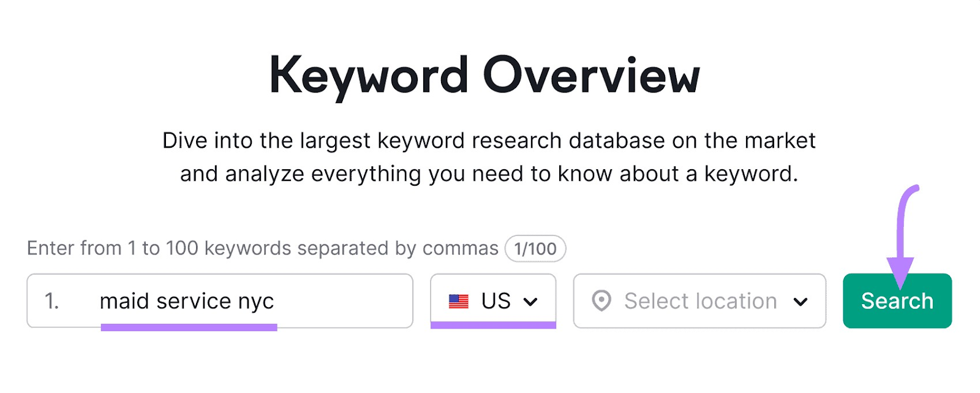Click the chevron beside the US flag
Viewport: 980px width, 393px height.
(532, 301)
